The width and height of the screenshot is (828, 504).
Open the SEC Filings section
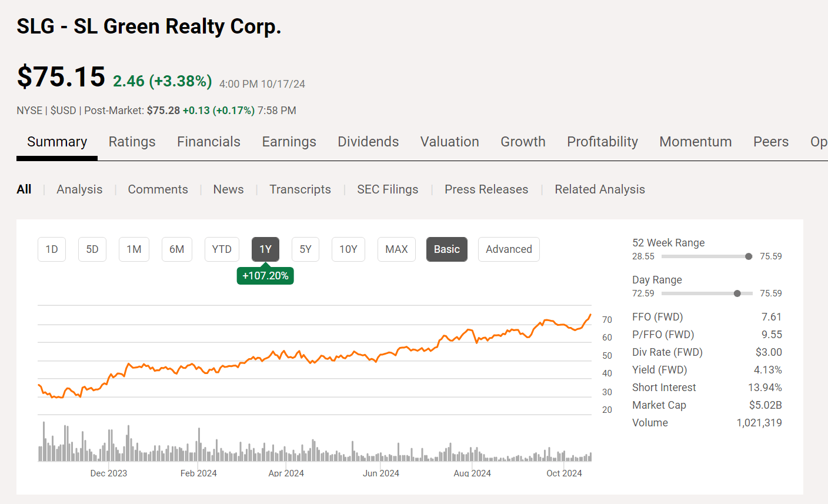(388, 189)
